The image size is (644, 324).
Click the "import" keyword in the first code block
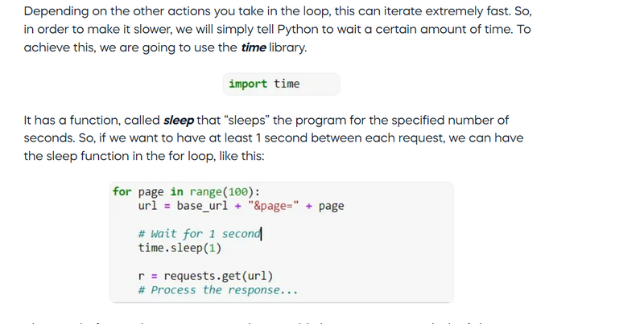click(x=248, y=84)
